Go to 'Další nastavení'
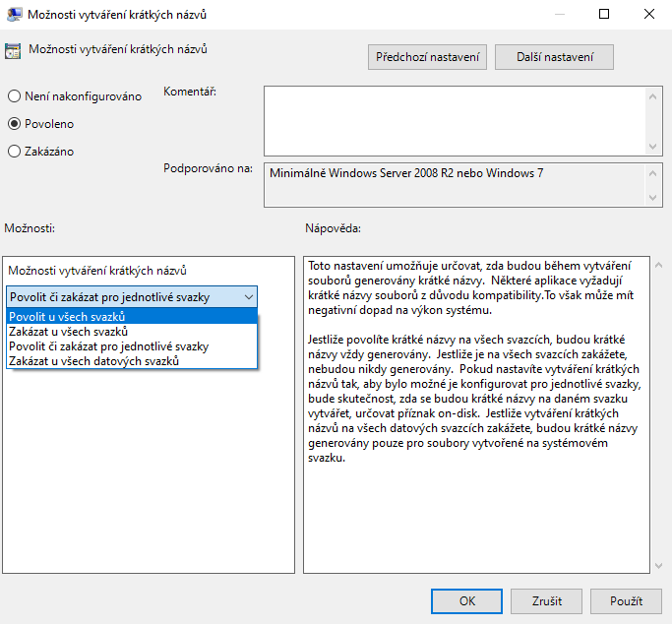This screenshot has height=626, width=672. point(554,57)
